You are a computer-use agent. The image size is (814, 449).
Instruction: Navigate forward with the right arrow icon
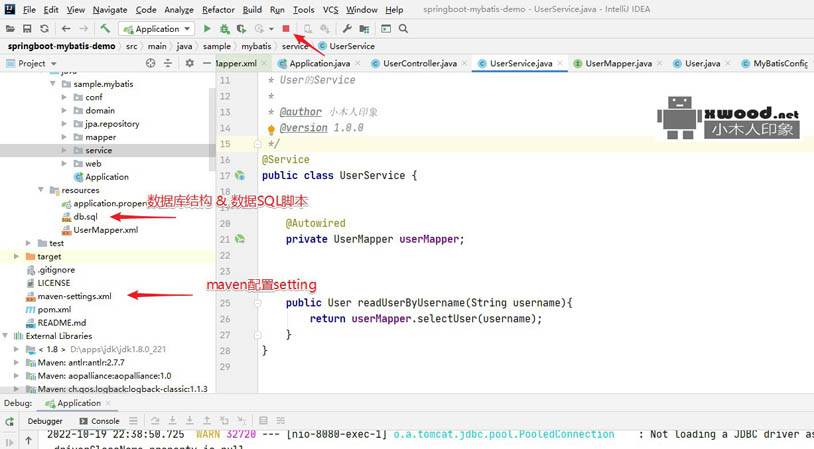point(84,29)
